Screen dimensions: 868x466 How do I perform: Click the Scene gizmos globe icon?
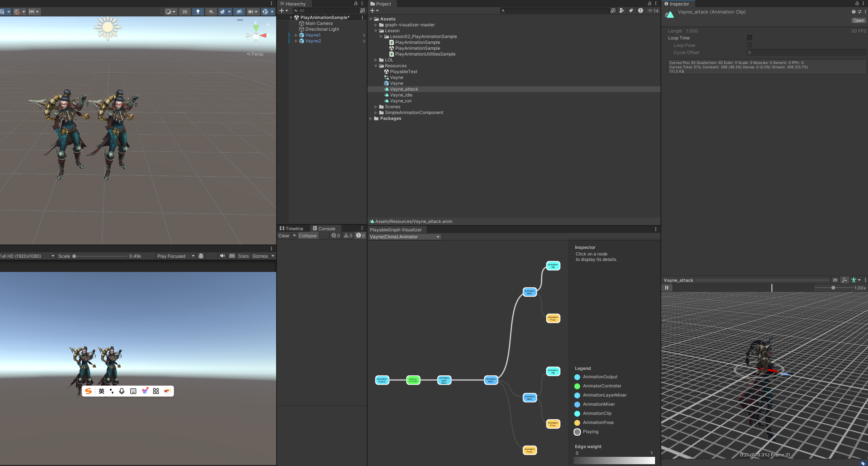[265, 12]
